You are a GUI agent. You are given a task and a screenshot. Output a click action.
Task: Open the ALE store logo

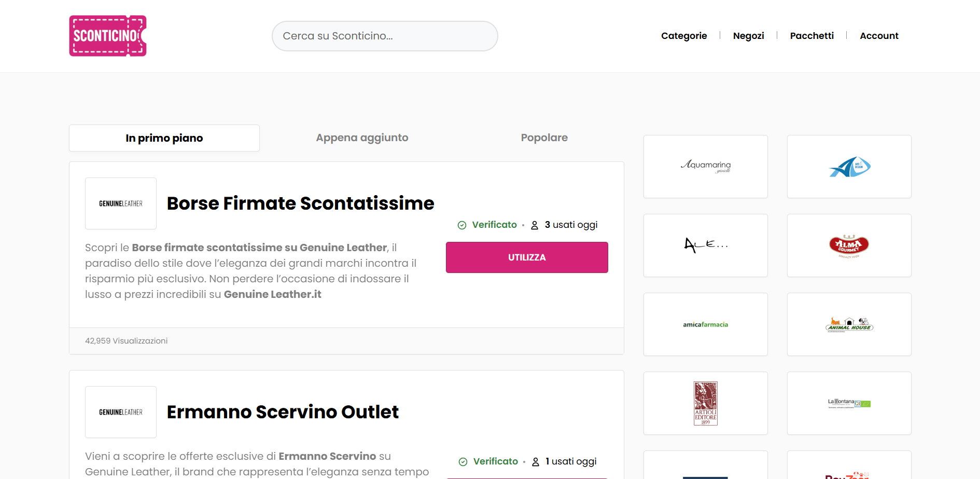point(705,245)
